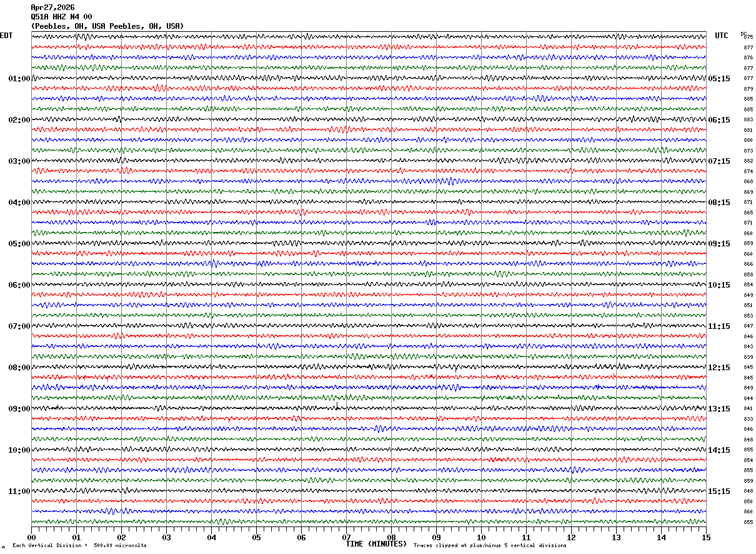Viewport: 756px width, 554px height.
Task: Click the 09:15 UTC row label
Action: click(x=719, y=244)
